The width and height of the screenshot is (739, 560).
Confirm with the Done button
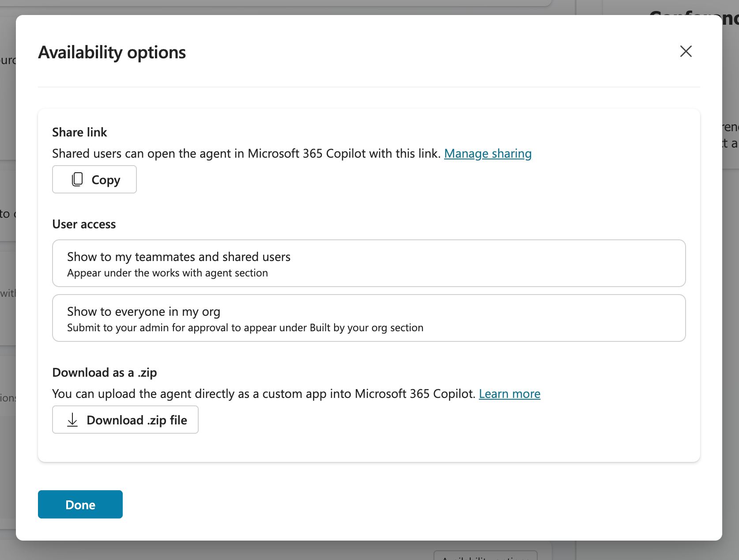(x=80, y=504)
